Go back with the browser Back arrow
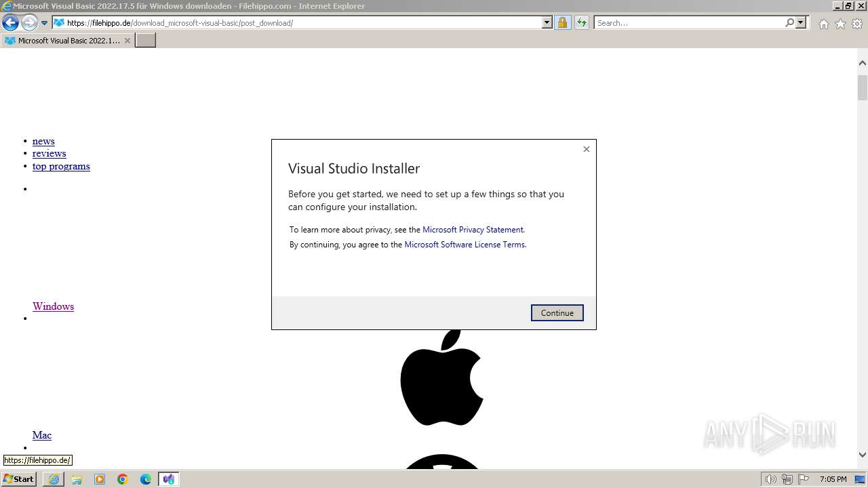This screenshot has height=488, width=868. click(x=10, y=23)
